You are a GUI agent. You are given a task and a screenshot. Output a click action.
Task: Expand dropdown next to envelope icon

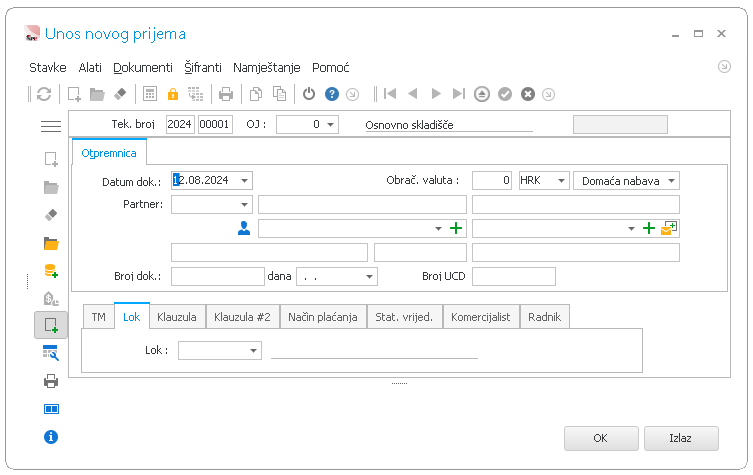click(x=632, y=229)
